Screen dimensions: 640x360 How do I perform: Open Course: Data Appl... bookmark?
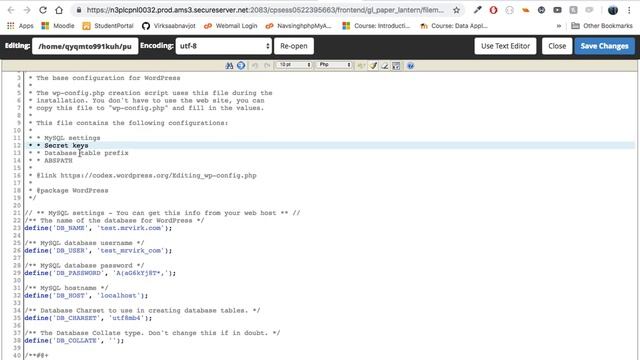tap(453, 26)
